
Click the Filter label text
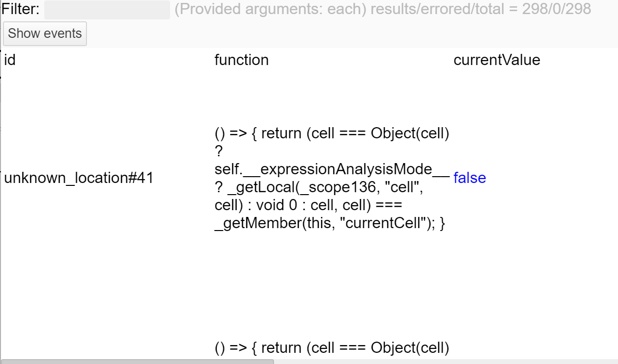tap(21, 9)
